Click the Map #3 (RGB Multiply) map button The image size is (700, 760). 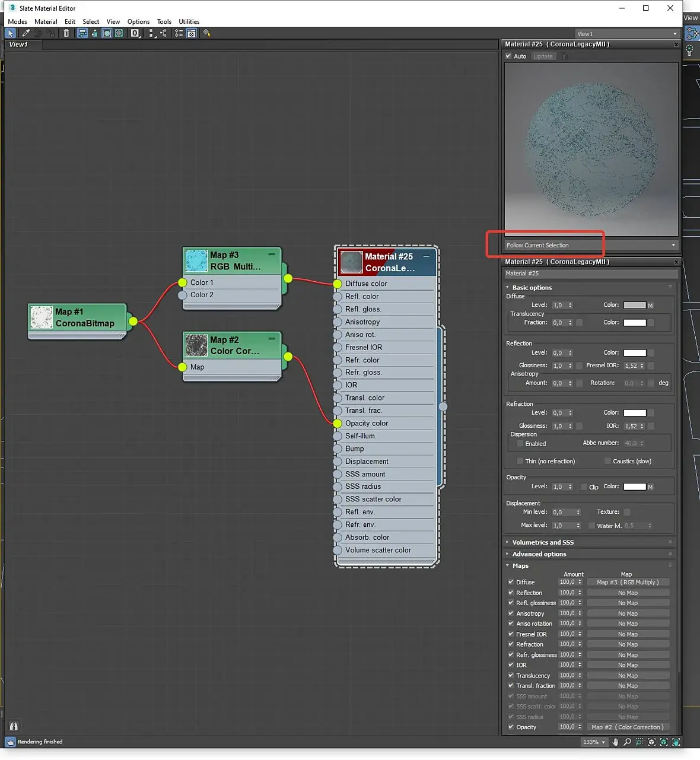click(x=628, y=582)
